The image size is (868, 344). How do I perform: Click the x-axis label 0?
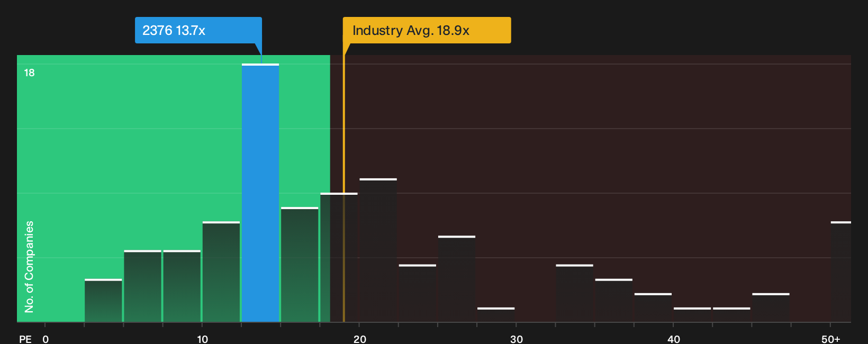point(46,339)
